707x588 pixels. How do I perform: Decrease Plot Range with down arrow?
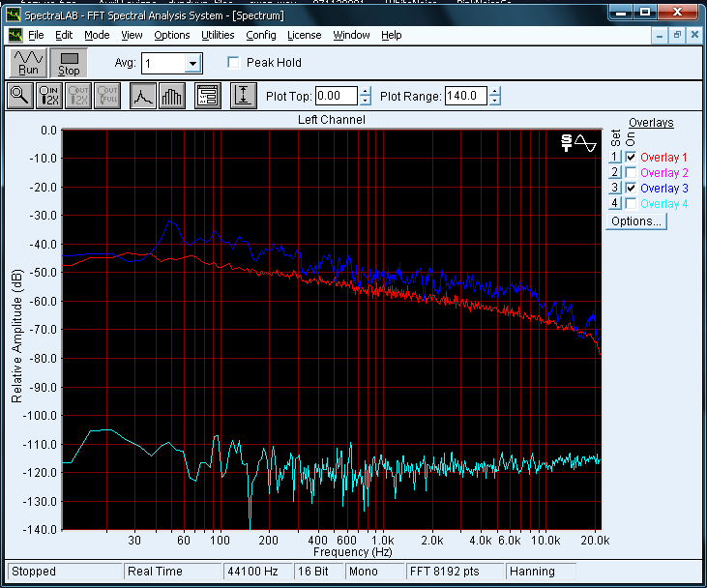coord(495,101)
